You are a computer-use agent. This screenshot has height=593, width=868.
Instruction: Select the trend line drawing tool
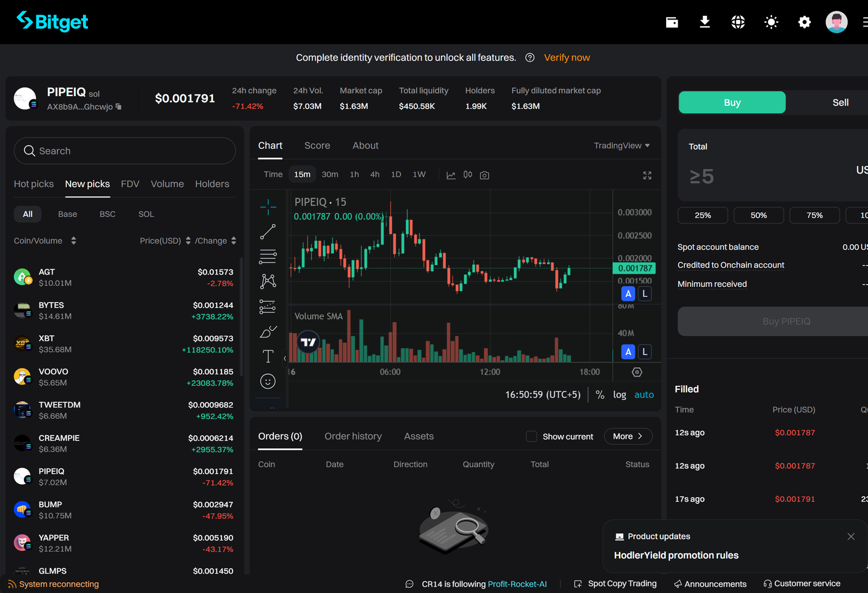[268, 231]
